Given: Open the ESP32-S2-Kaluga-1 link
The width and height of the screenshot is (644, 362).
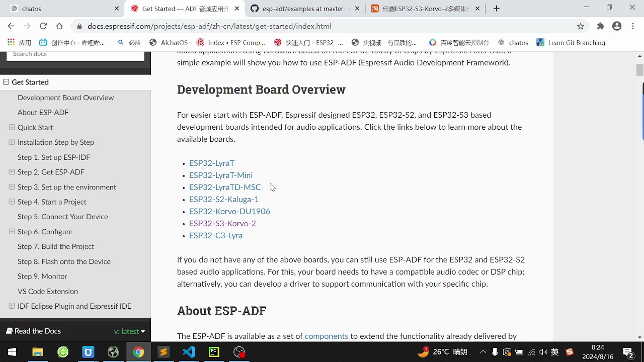Looking at the screenshot, I should pyautogui.click(x=224, y=199).
